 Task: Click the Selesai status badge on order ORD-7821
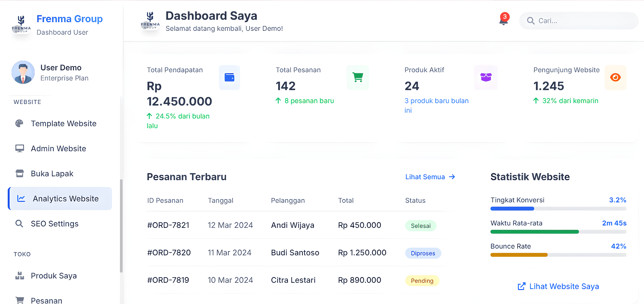pyautogui.click(x=421, y=225)
